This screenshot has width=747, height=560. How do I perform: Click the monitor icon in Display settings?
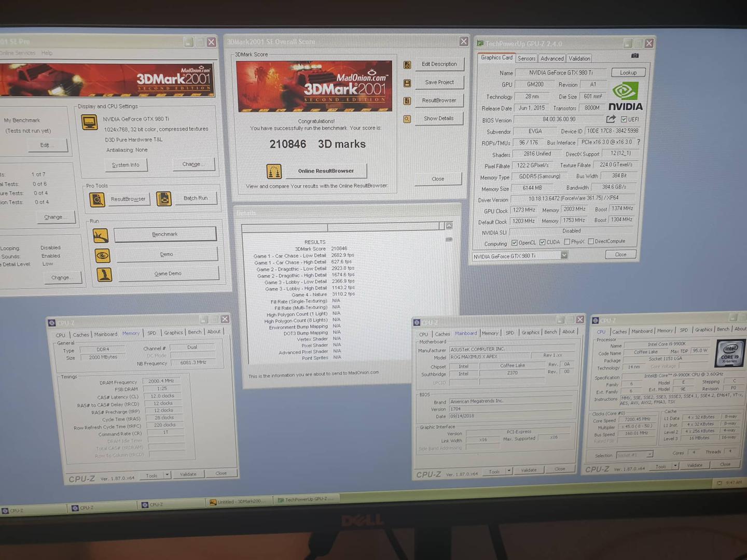tap(90, 122)
